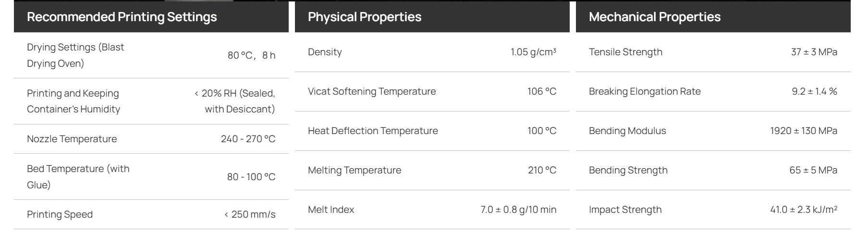Select the Drying Settings row label
The height and width of the screenshot is (234, 868).
tap(75, 55)
